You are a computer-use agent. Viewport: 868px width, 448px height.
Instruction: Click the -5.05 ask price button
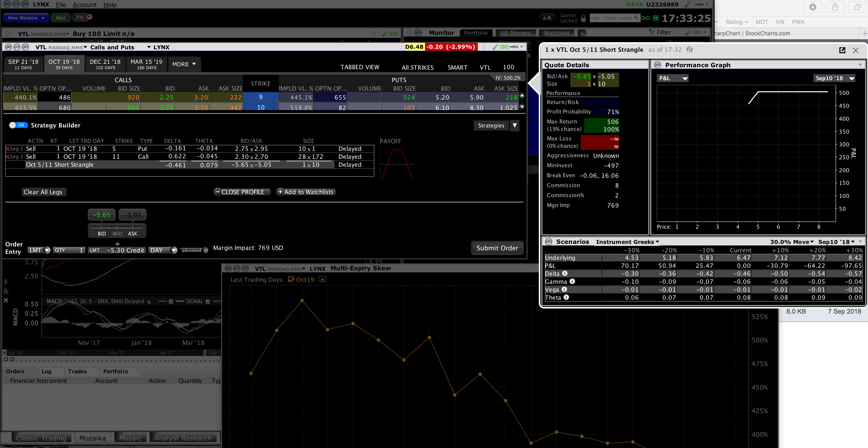point(132,215)
